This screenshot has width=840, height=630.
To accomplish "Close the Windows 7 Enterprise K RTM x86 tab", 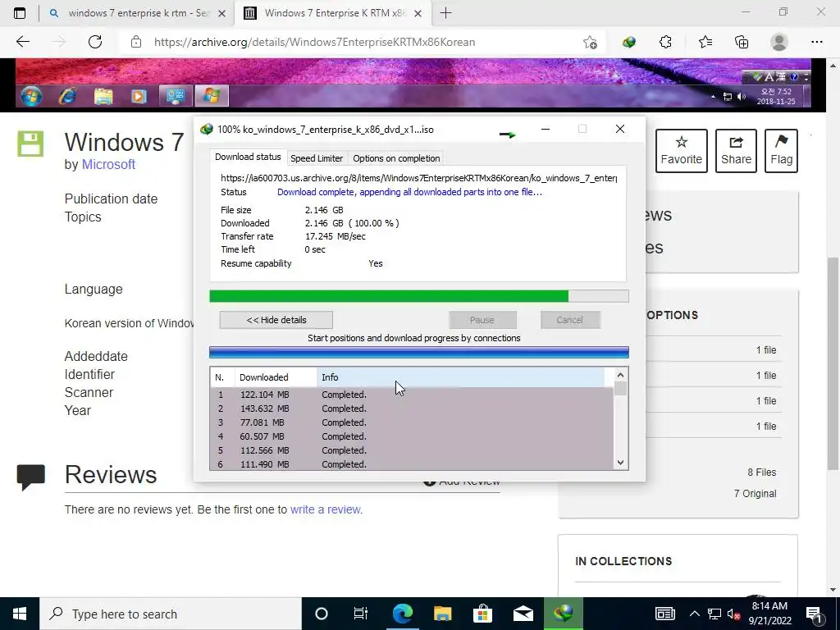I will pos(418,13).
